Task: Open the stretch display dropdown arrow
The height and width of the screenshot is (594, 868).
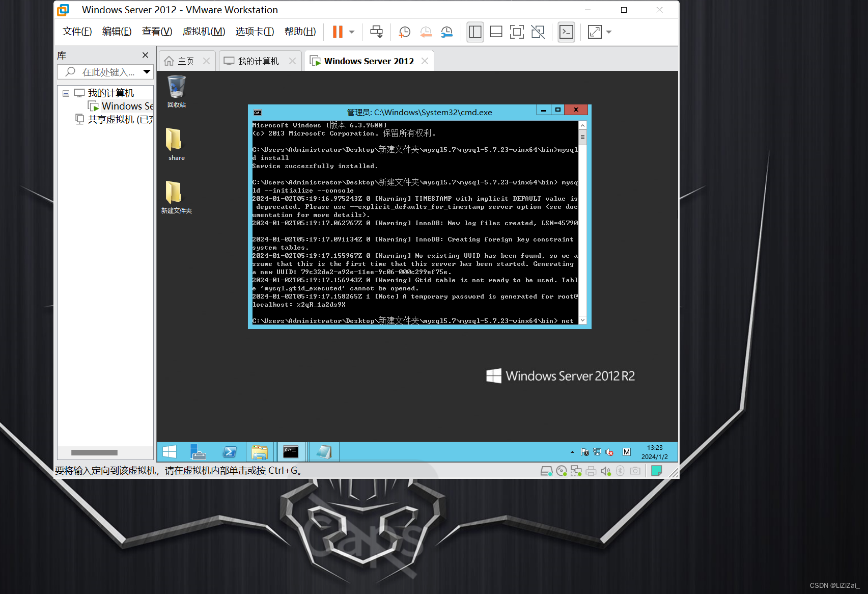Action: (x=609, y=32)
